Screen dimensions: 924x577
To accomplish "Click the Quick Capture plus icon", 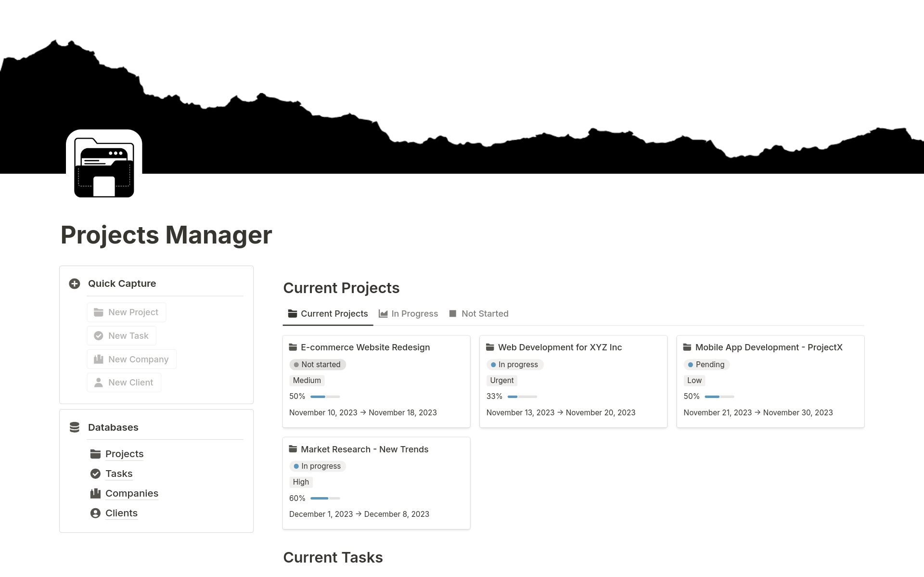I will (74, 283).
